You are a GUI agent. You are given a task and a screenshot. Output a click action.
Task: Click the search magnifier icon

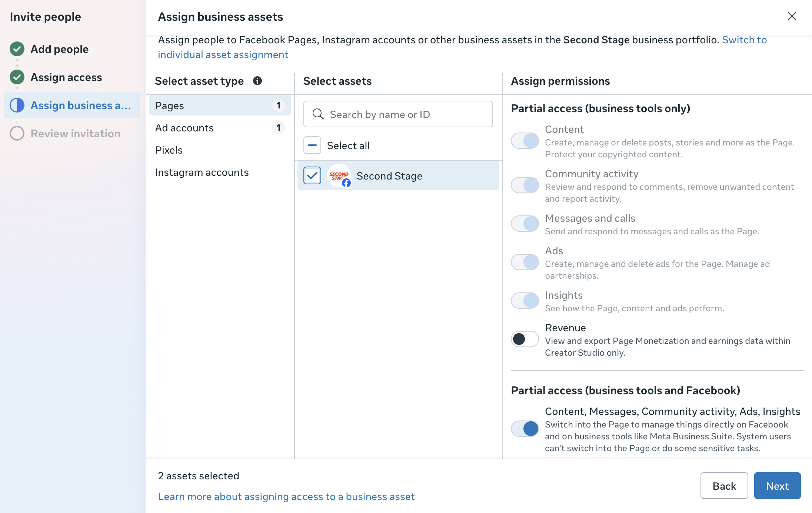click(318, 114)
